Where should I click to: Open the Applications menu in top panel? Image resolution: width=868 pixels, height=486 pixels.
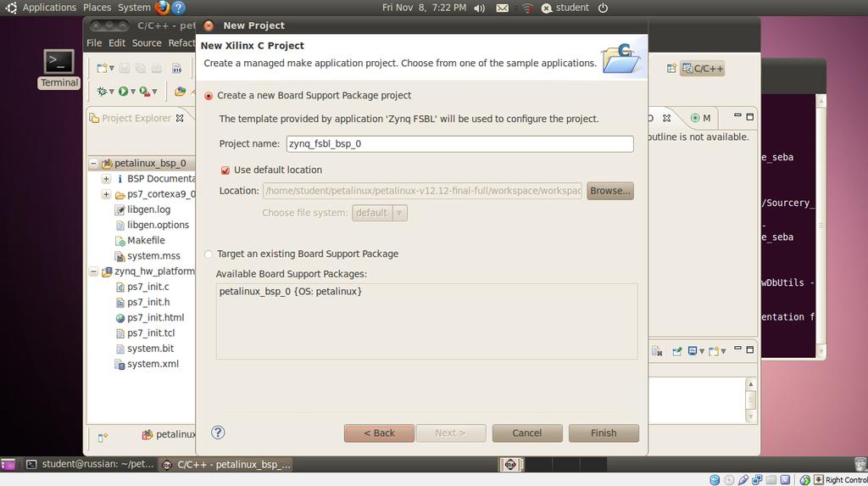tap(49, 8)
